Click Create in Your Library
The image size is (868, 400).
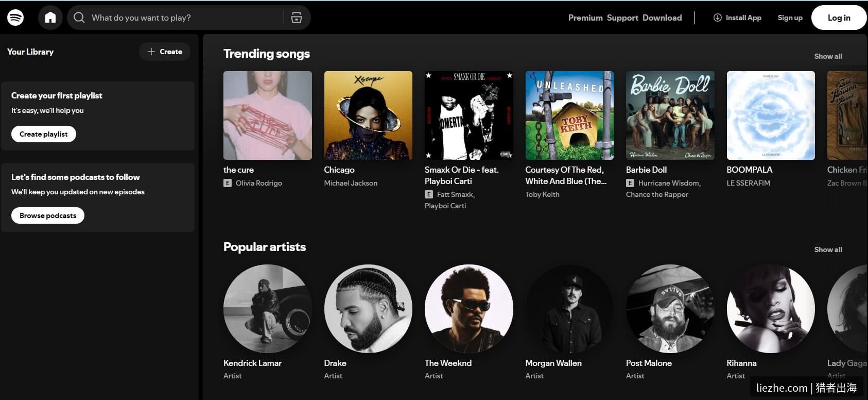click(x=165, y=52)
